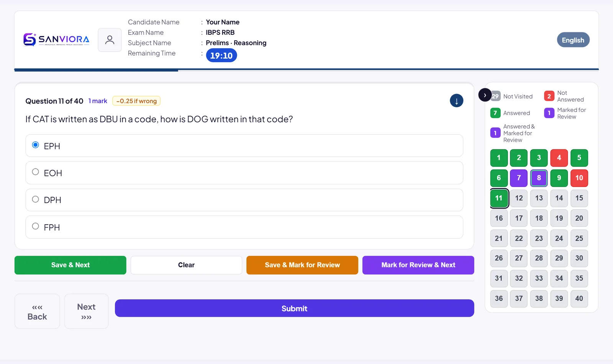Jump to question 32
Image resolution: width=613 pixels, height=364 pixels.
[x=519, y=279]
